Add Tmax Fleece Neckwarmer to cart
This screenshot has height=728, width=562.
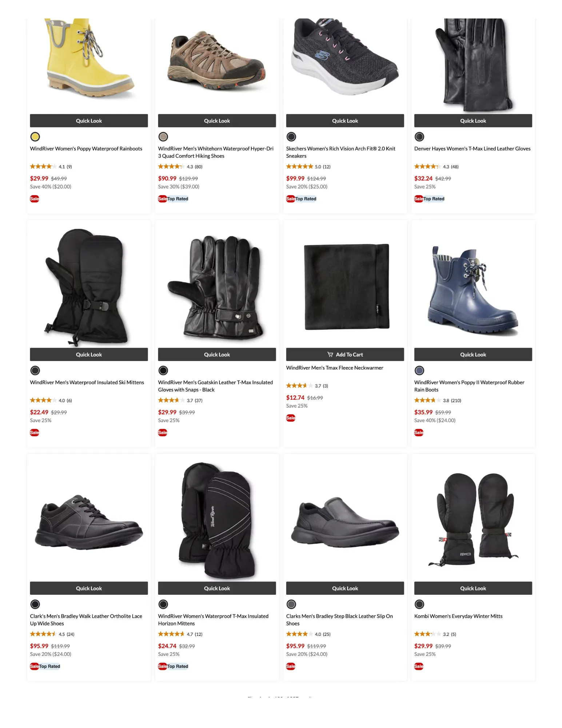click(345, 355)
